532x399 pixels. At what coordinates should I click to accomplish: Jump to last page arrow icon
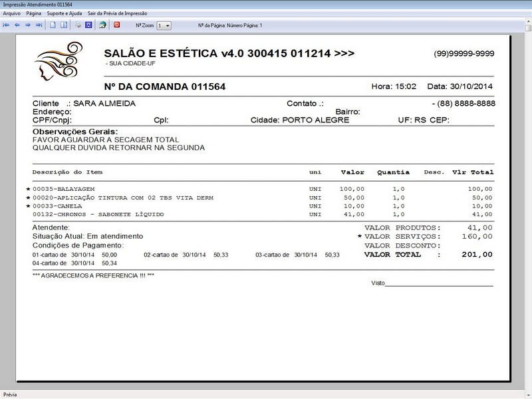point(39,25)
